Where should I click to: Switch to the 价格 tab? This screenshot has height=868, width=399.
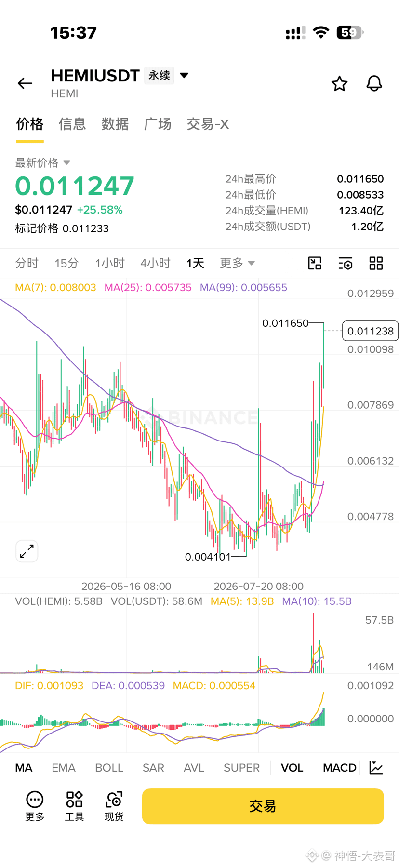tap(30, 124)
